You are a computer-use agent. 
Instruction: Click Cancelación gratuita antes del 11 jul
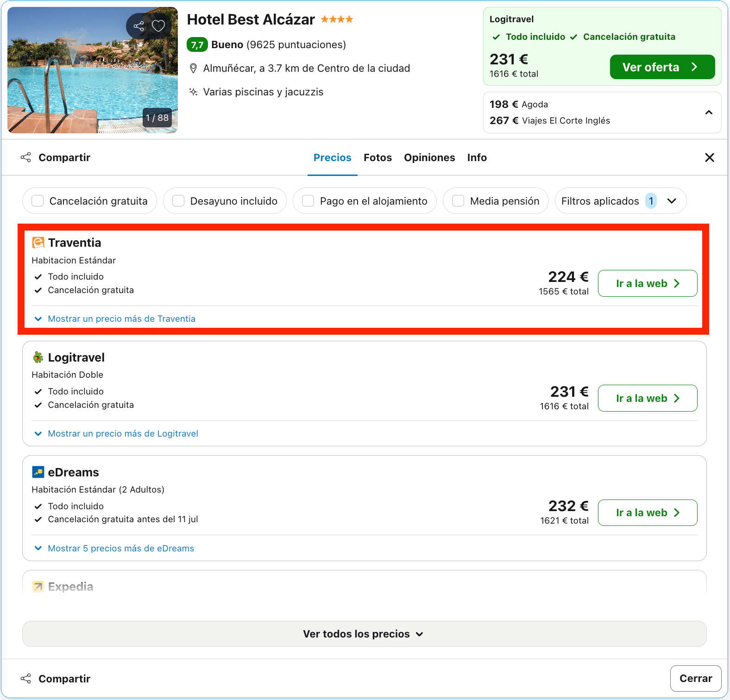click(x=123, y=519)
